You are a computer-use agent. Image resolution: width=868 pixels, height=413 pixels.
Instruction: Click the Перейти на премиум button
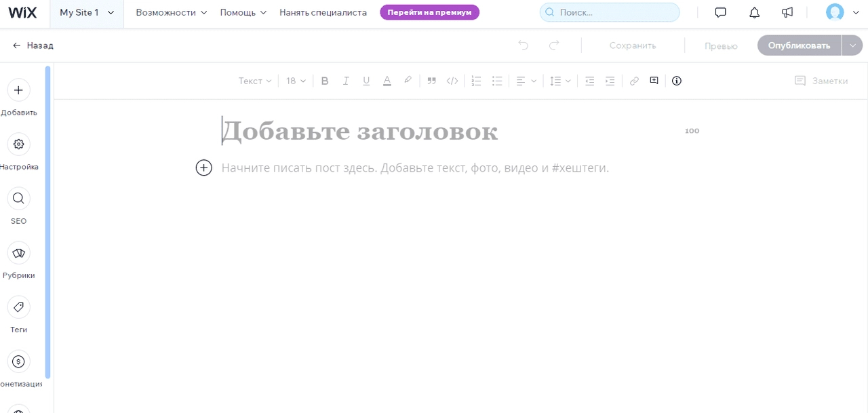429,12
